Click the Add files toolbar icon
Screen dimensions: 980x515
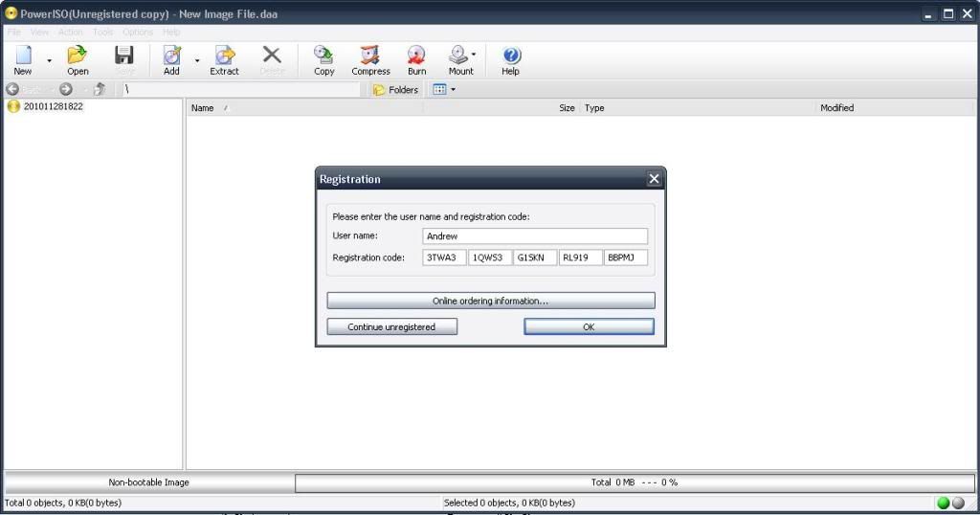pos(171,59)
